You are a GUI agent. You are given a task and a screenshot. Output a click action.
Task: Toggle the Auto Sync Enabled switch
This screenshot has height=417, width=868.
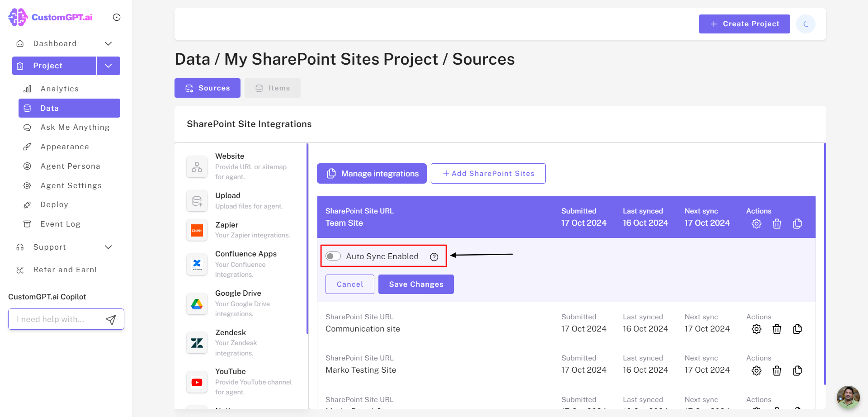click(x=333, y=256)
